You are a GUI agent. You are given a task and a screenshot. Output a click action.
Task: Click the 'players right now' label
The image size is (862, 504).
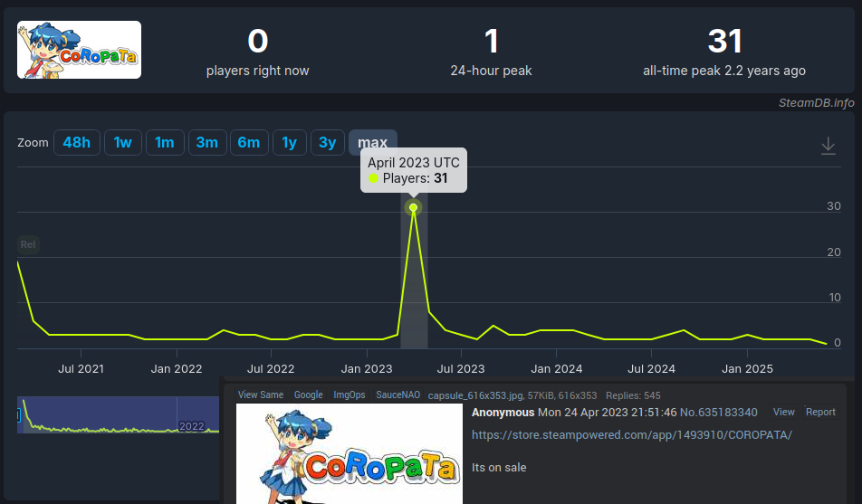(x=257, y=71)
